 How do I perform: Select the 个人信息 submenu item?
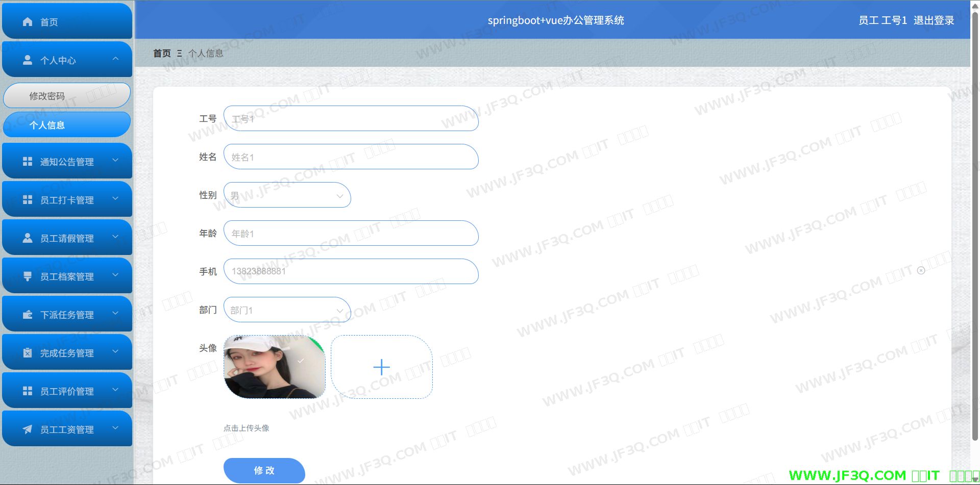pyautogui.click(x=66, y=125)
